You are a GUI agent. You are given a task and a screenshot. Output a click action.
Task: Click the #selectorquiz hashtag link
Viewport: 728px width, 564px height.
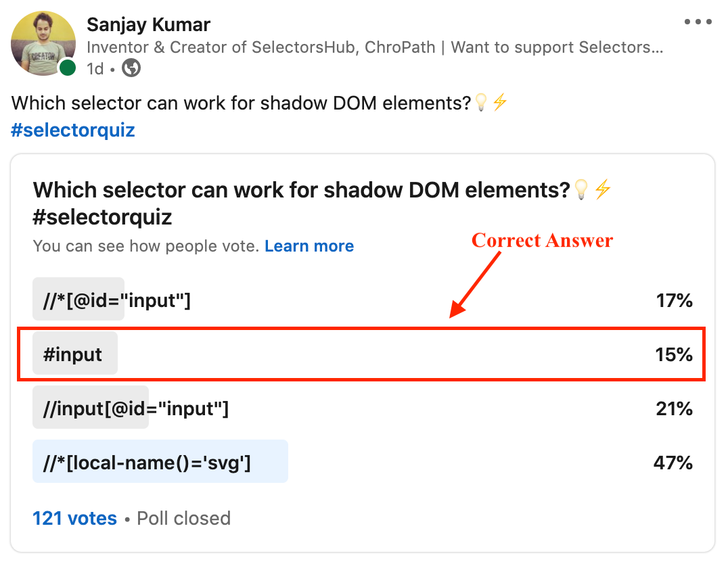click(x=72, y=130)
